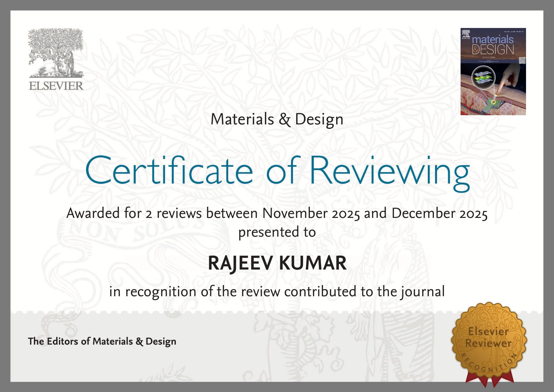Click the recipient name 'RAJEEV KUMAR'
The width and height of the screenshot is (554, 392).
point(277,263)
